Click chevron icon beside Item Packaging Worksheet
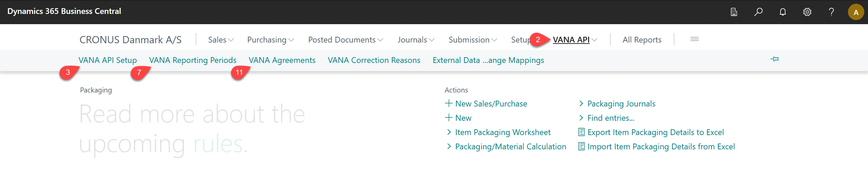Screen dimensions: 868x183 (449, 132)
